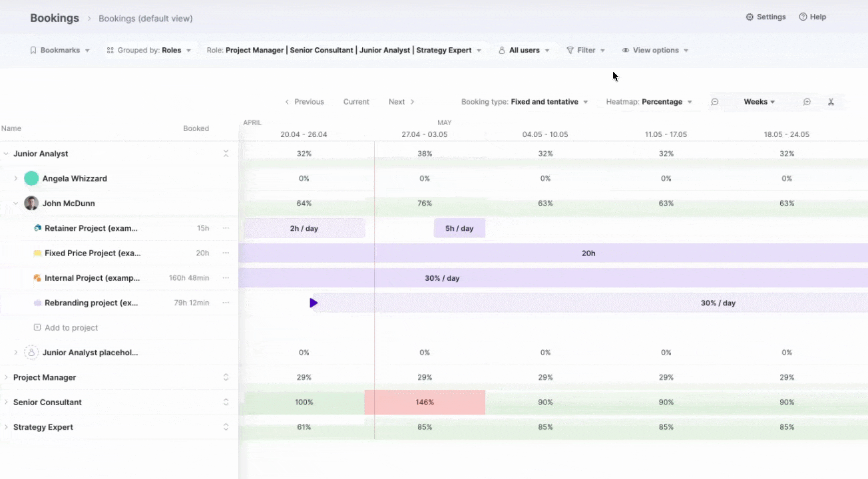
Task: Collapse all rows in Junior Analyst group
Action: coord(226,154)
